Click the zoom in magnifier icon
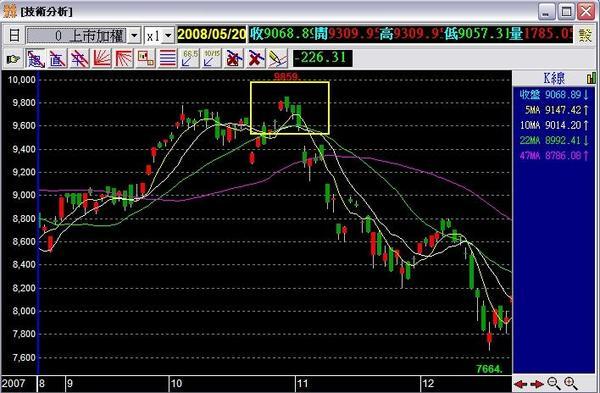600x393 pixels. (571, 383)
